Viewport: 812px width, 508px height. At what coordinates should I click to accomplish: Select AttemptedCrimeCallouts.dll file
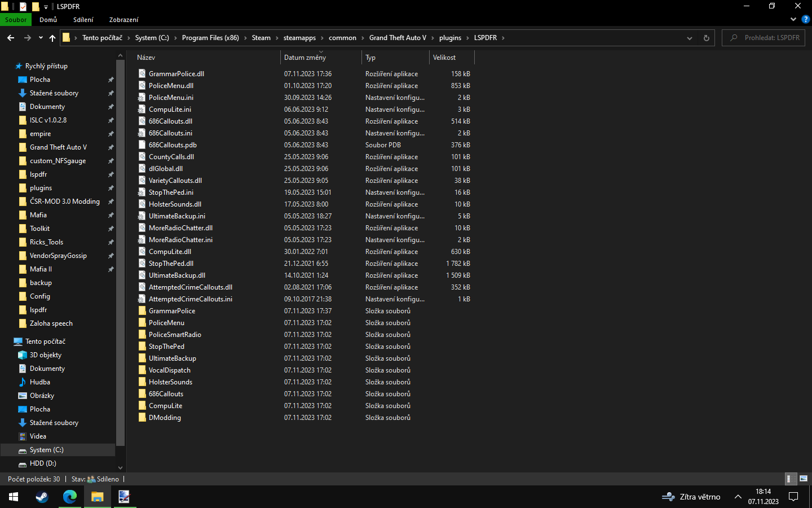click(x=191, y=287)
